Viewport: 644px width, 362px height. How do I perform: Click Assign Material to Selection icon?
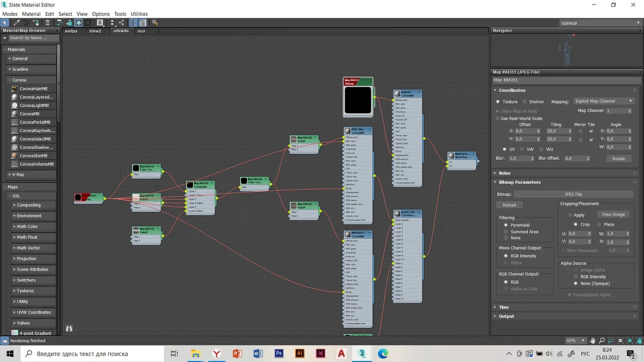[36, 22]
